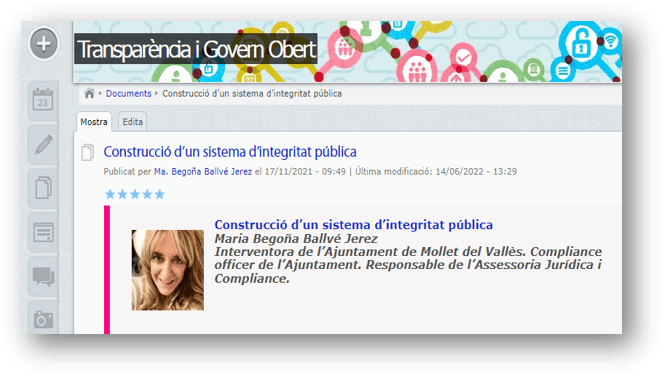Viewport: 664px width, 376px height.
Task: Click the document page icon beside the title
Action: (x=88, y=152)
